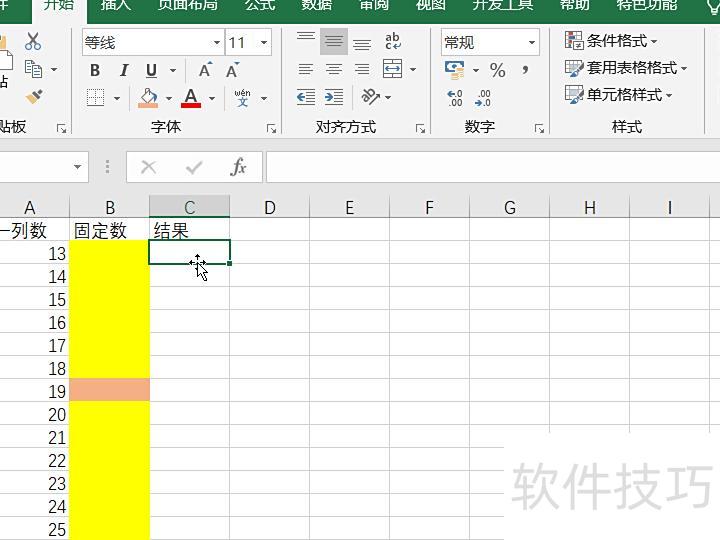Open the underline style dropdown arrow
Viewport: 720px width, 540px height.
click(x=173, y=70)
